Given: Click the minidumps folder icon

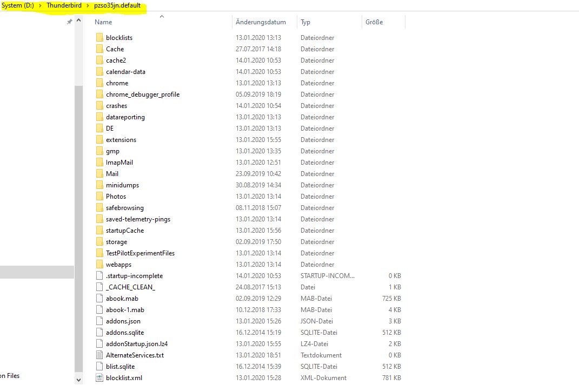Looking at the screenshot, I should coord(99,185).
